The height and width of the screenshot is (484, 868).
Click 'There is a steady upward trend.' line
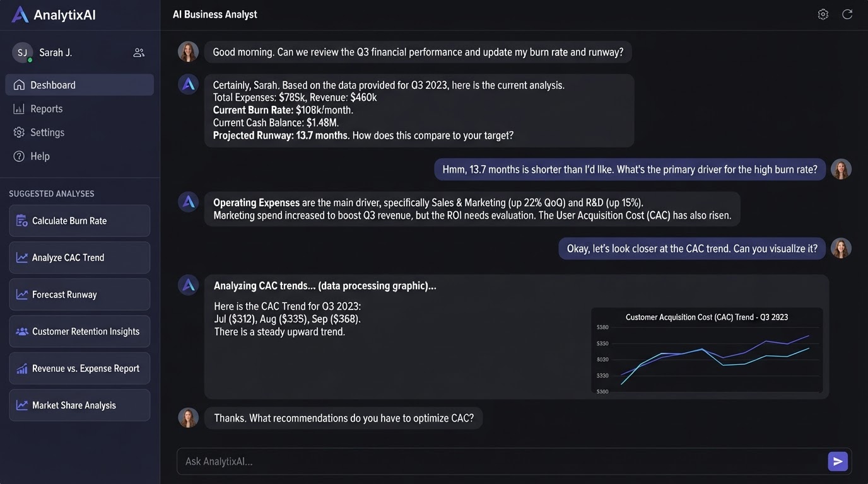pos(279,332)
